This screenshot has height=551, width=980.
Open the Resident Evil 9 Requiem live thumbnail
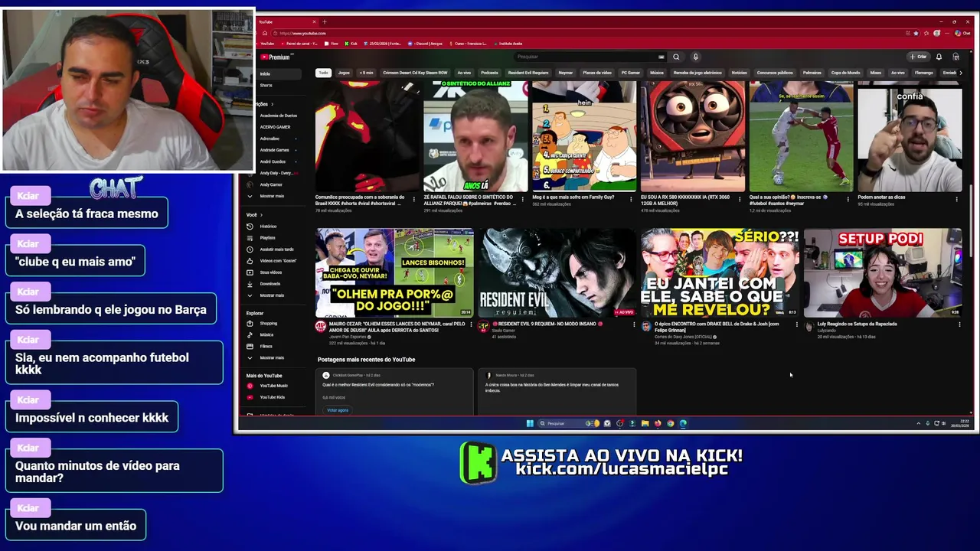click(x=557, y=272)
